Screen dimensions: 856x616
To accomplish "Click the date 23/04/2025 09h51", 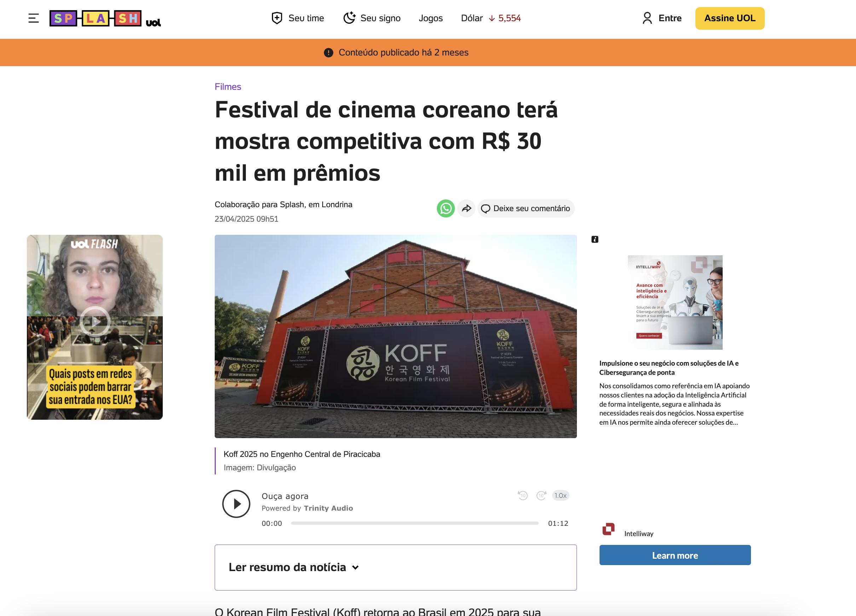I will pyautogui.click(x=247, y=219).
